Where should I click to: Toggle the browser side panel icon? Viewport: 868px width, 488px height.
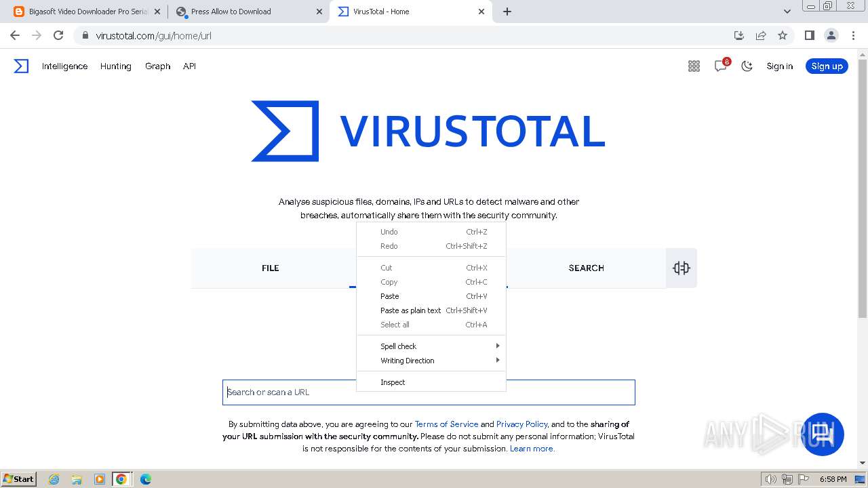point(809,35)
